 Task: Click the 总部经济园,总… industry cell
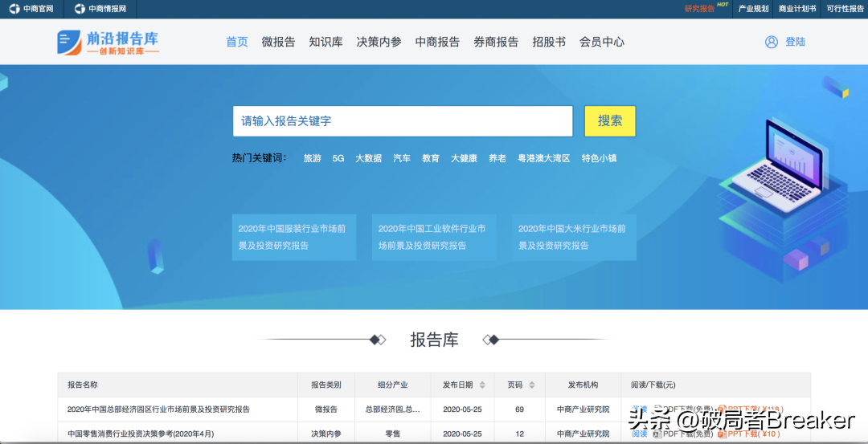pos(392,409)
